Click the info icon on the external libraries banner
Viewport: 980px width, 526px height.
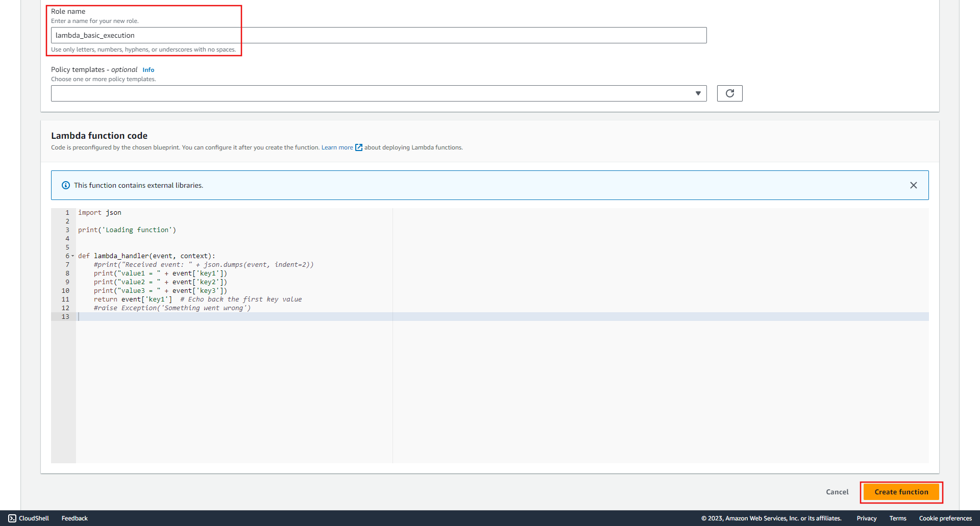pyautogui.click(x=66, y=185)
